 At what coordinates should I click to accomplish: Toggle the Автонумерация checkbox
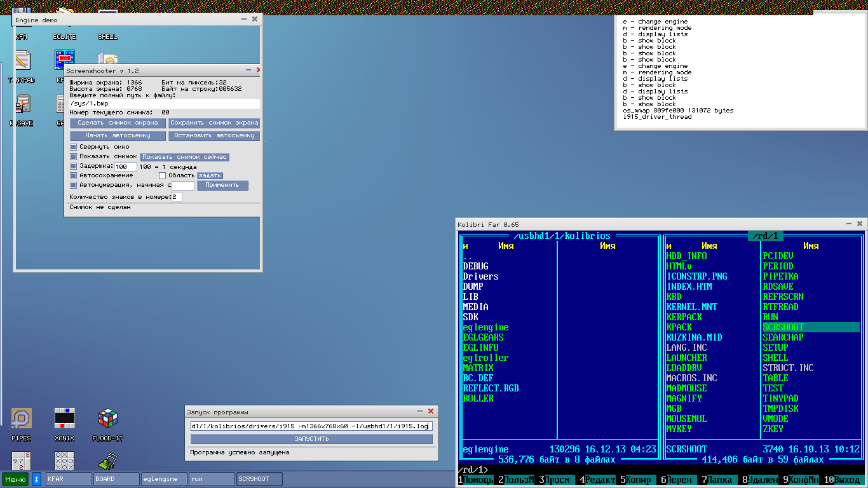pos(73,186)
